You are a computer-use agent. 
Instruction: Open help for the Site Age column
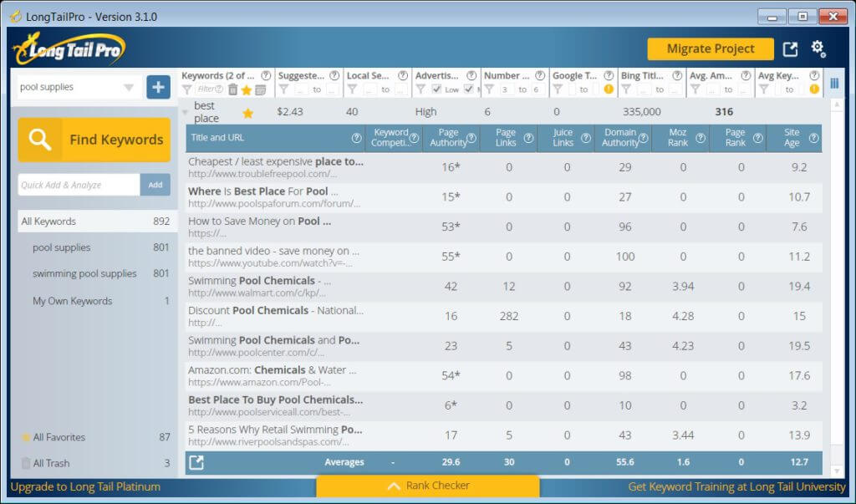[813, 138]
